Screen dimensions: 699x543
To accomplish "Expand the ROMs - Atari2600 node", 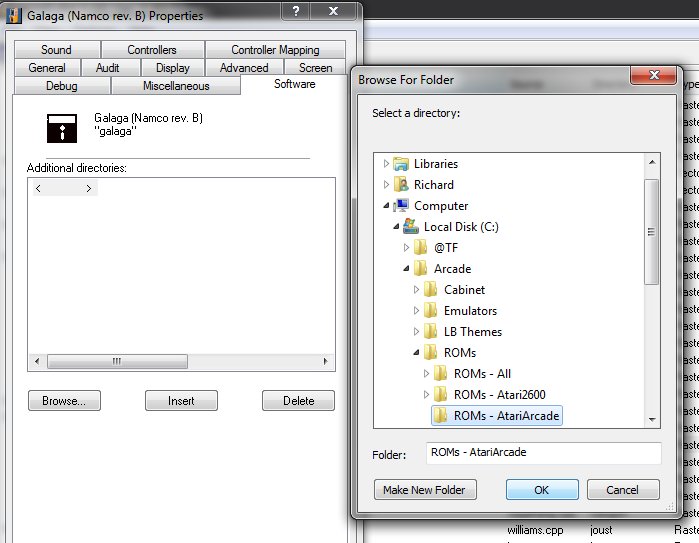I will pyautogui.click(x=426, y=394).
